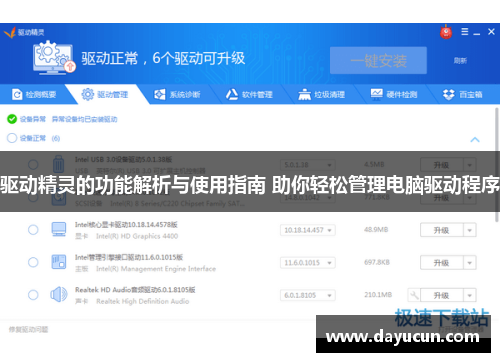Select the Intel管理引擎接口驱动 row radio button
The height and width of the screenshot is (362, 500).
pos(33,262)
